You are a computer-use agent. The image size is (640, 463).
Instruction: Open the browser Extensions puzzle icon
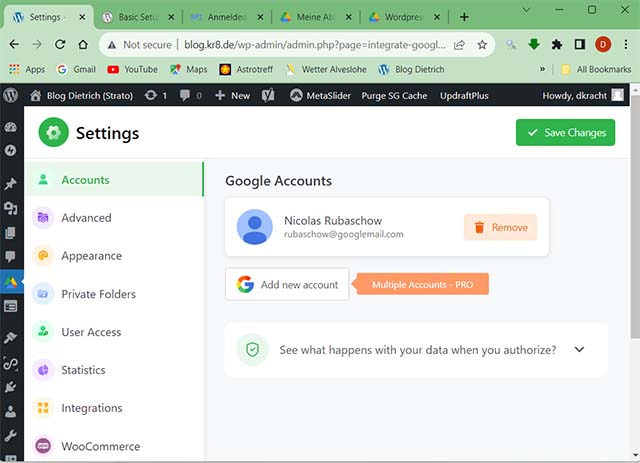click(556, 45)
